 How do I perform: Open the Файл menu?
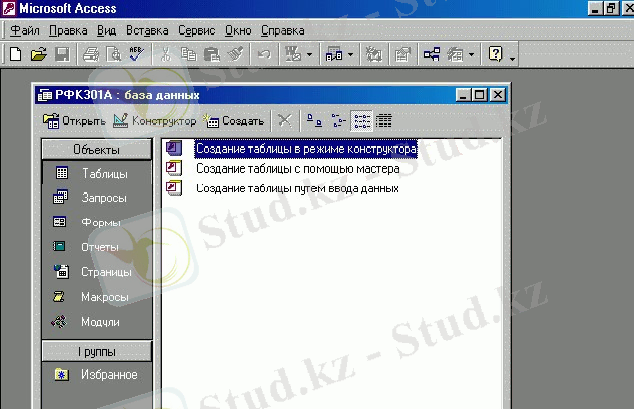click(25, 30)
